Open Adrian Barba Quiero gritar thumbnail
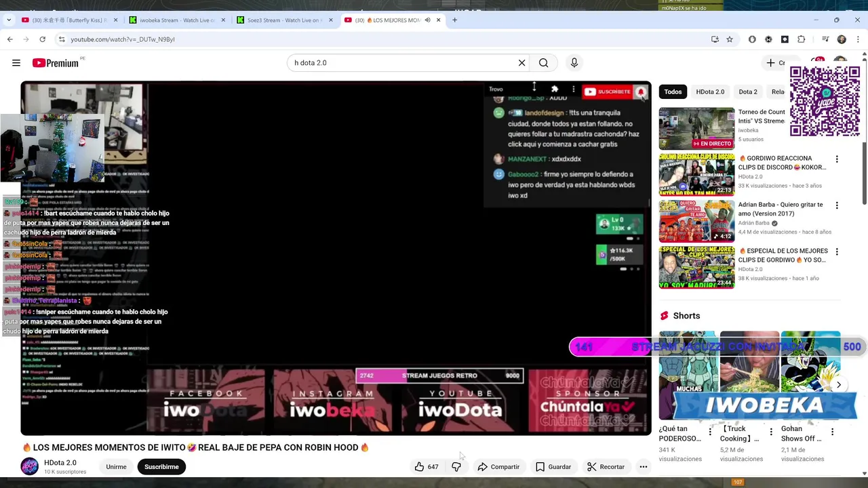Viewport: 868px width, 488px height. pos(696,220)
